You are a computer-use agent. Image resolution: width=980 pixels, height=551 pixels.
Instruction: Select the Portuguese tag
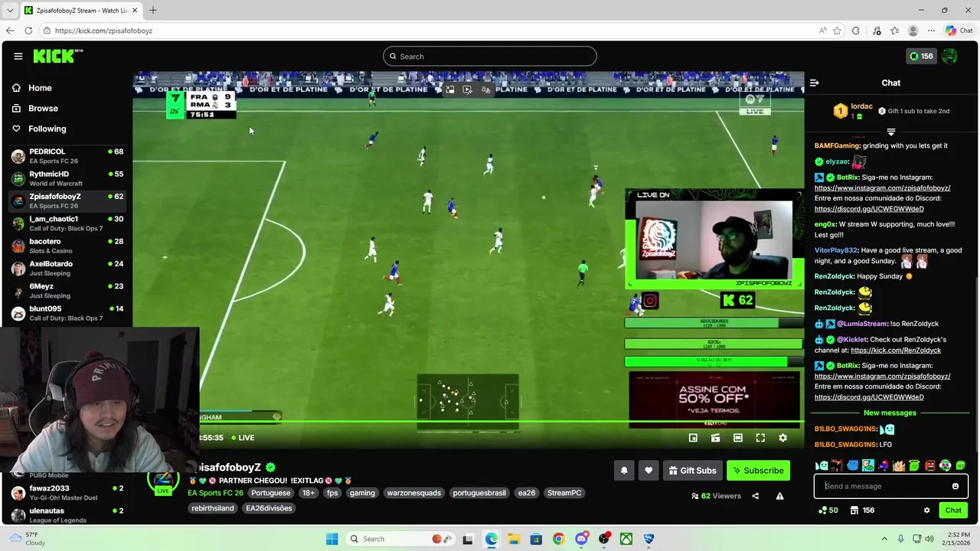(x=271, y=493)
